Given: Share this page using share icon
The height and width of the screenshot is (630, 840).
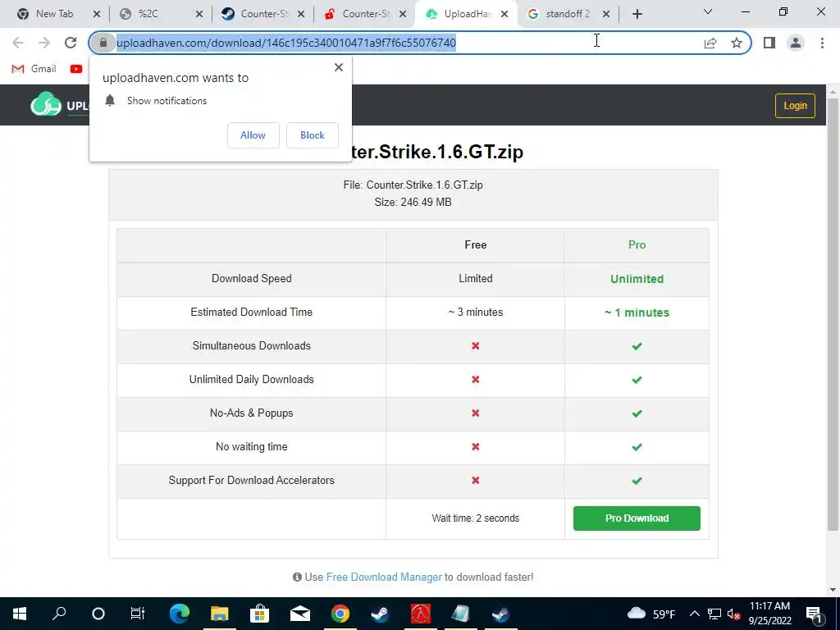Looking at the screenshot, I should pos(710,43).
